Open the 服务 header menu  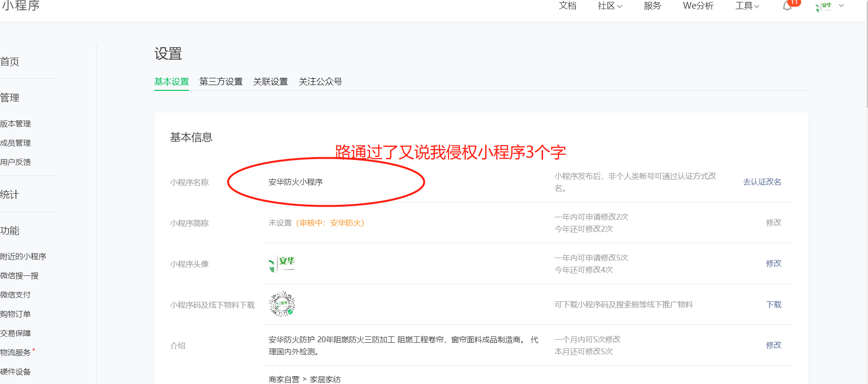click(653, 6)
